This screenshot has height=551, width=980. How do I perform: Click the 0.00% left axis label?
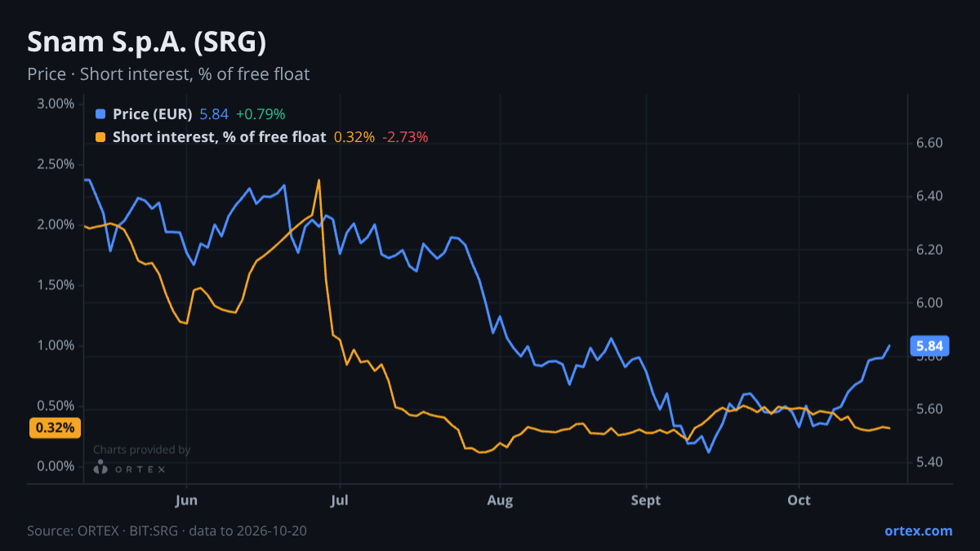56,466
